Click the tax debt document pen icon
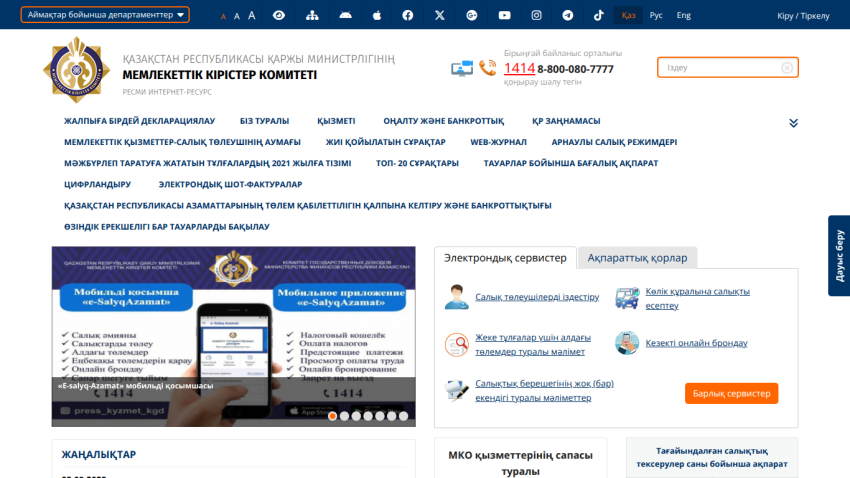Viewport: 850px width, 478px height. (x=456, y=390)
